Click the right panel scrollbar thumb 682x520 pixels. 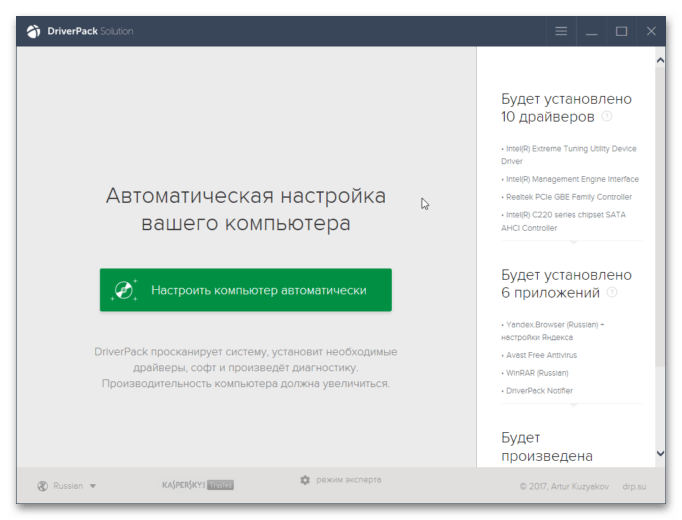[x=660, y=216]
